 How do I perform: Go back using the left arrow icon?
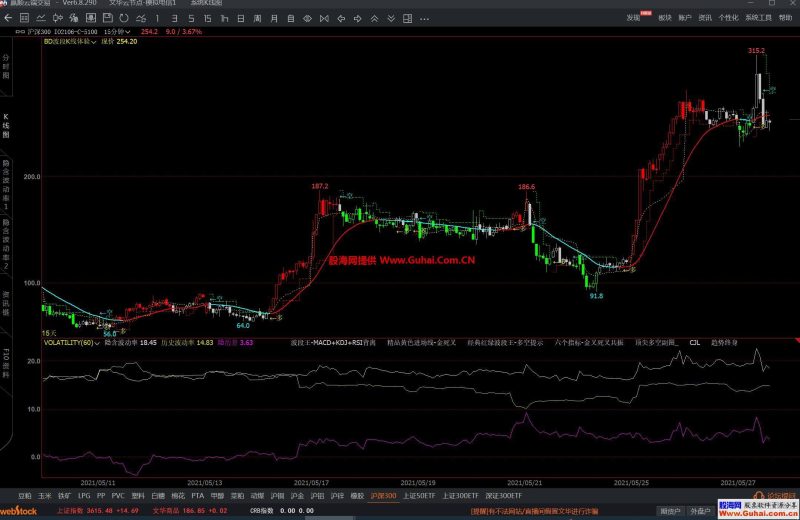pos(8,18)
